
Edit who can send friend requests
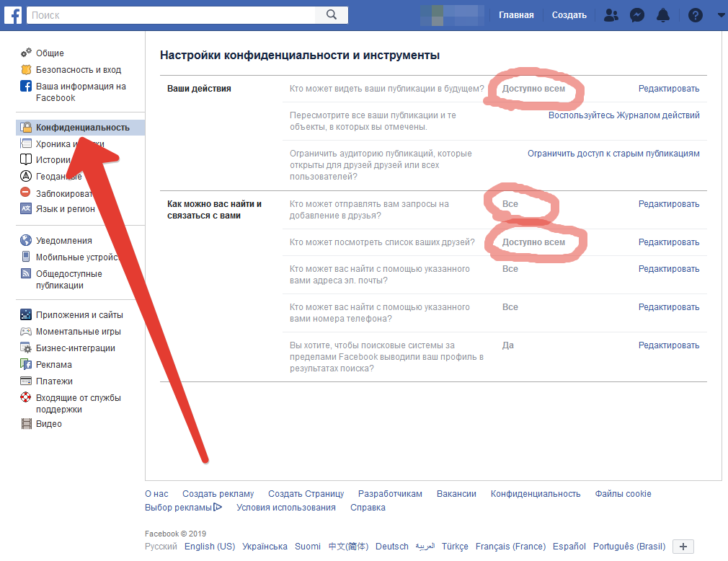669,204
